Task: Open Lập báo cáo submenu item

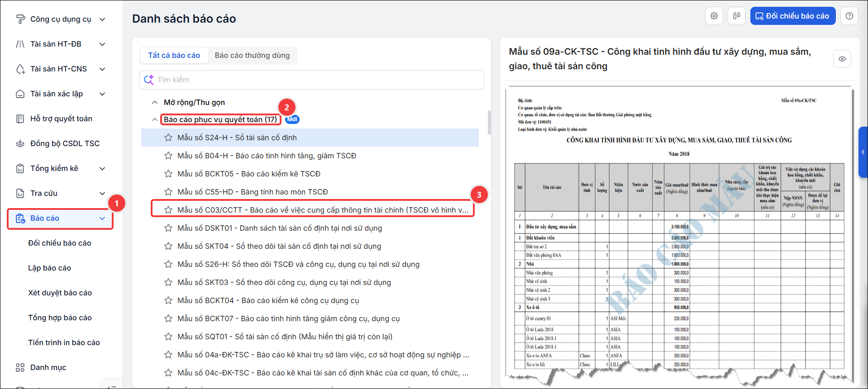Action: pyautogui.click(x=50, y=268)
